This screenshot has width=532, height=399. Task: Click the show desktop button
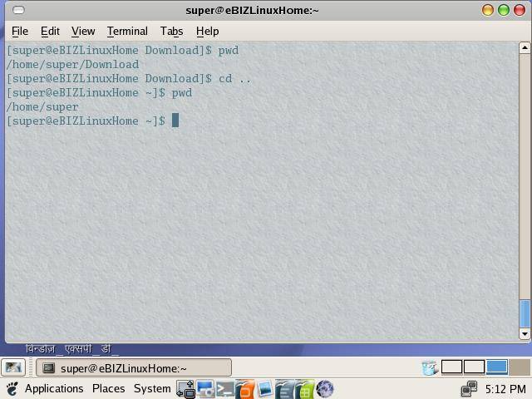pyautogui.click(x=13, y=367)
